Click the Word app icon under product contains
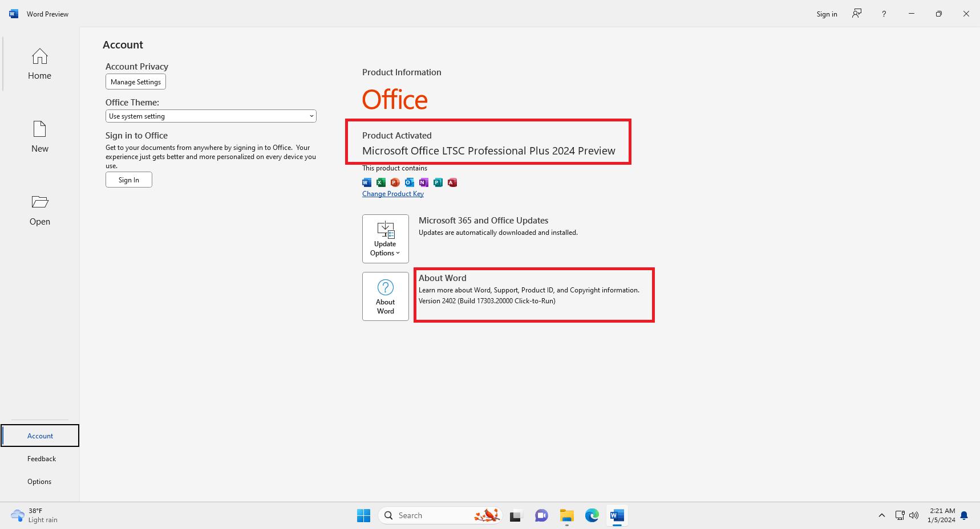 tap(367, 182)
